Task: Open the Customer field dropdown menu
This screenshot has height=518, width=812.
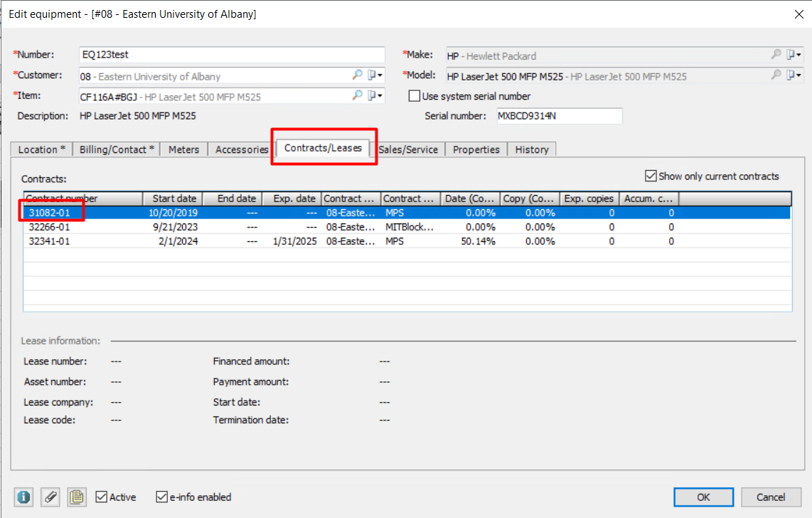Action: tap(375, 75)
